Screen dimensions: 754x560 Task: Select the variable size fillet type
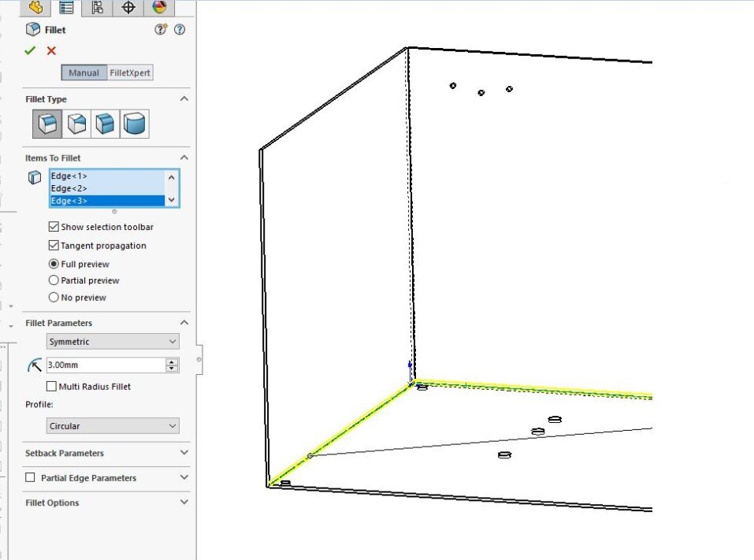point(76,124)
